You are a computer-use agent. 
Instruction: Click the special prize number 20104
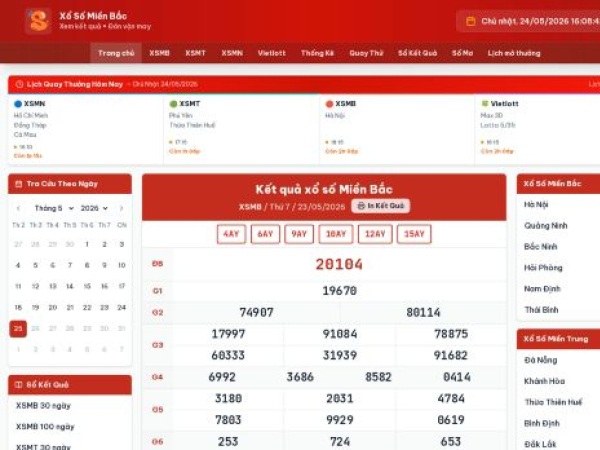click(x=339, y=264)
